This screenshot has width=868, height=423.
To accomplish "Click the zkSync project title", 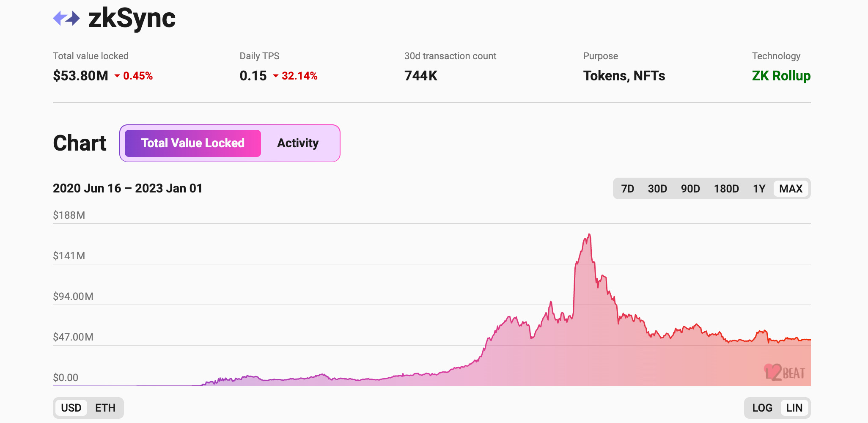I will pos(132,19).
